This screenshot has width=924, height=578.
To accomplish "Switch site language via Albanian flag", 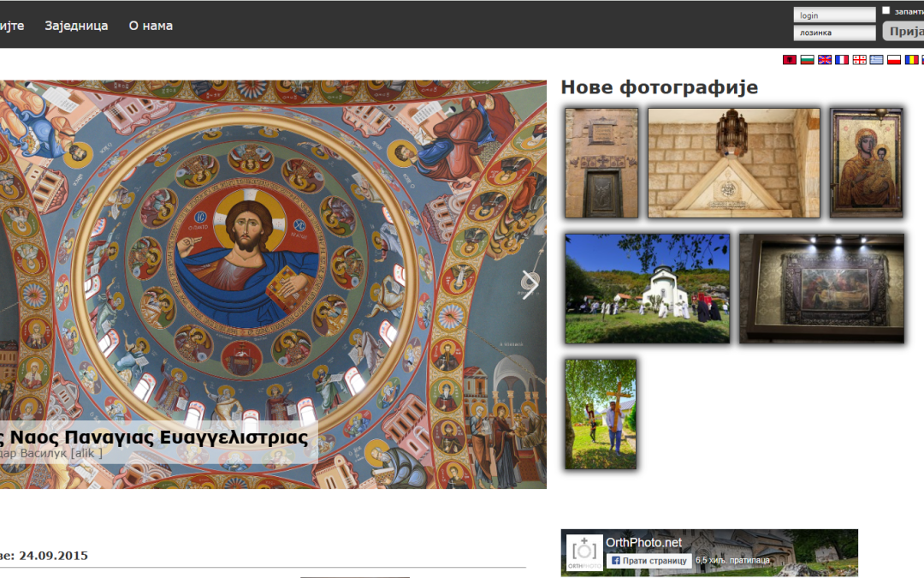I will click(x=790, y=60).
